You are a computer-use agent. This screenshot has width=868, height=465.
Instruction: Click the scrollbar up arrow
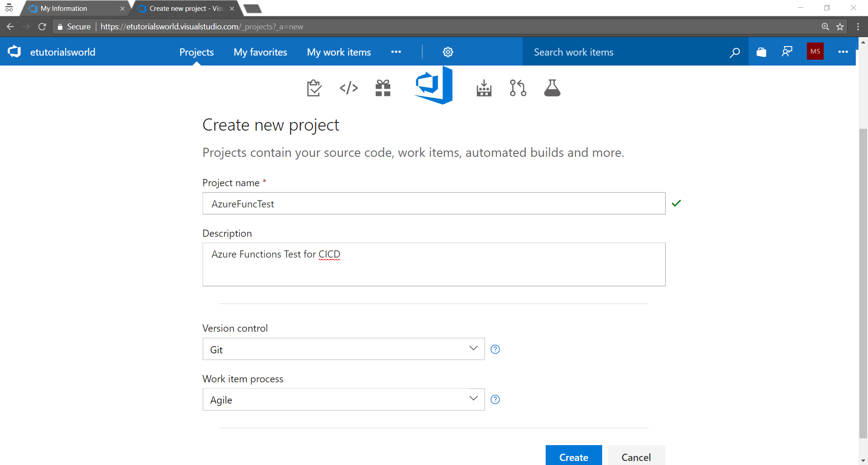click(863, 42)
